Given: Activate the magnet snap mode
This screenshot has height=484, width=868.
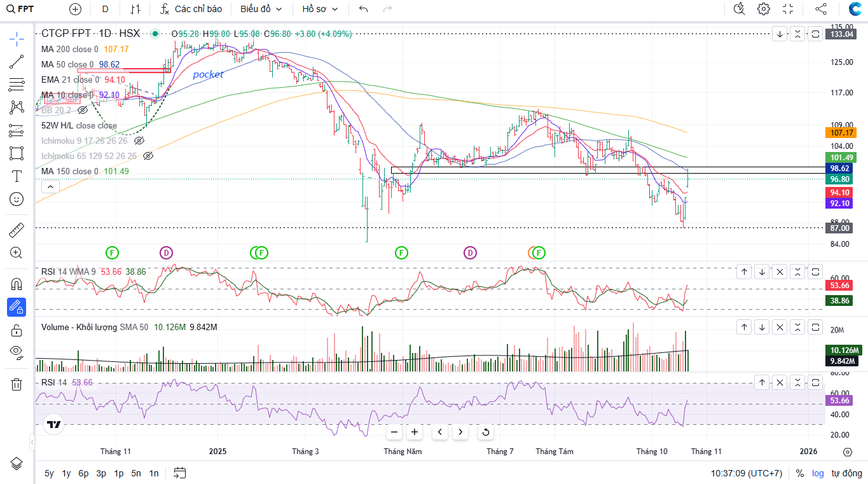Looking at the screenshot, I should pos(17,284).
